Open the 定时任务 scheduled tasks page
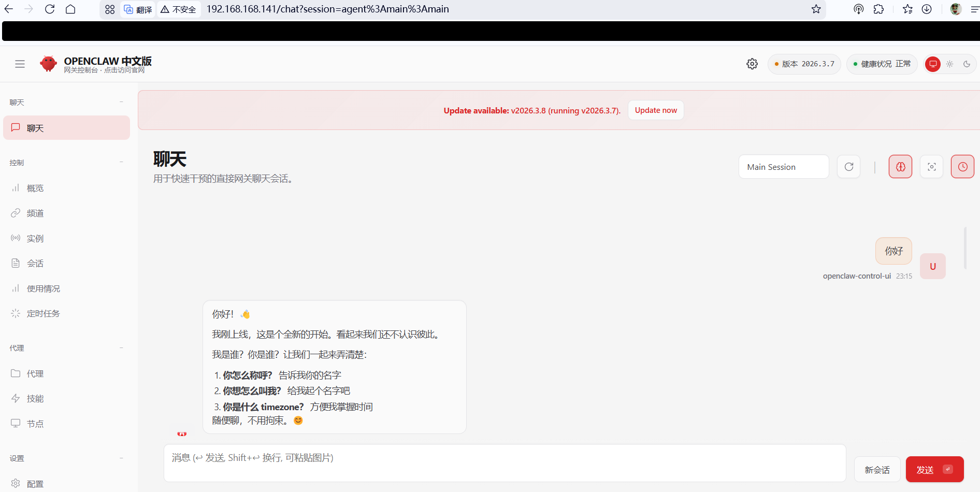 coord(66,313)
